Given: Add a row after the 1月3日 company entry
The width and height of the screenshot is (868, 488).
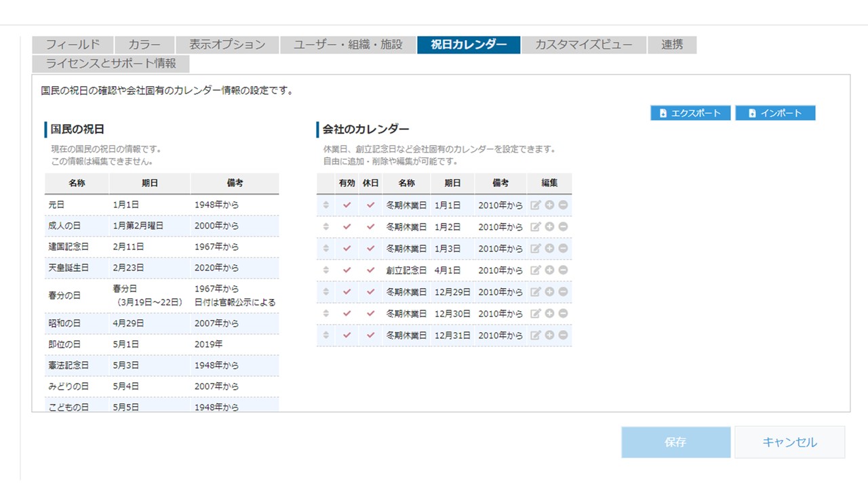Looking at the screenshot, I should tap(550, 249).
